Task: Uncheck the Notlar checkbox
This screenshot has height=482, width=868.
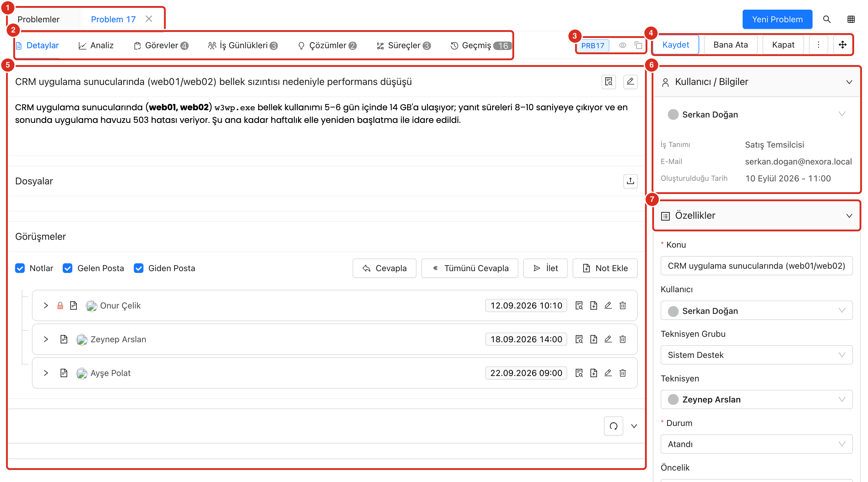Action: pos(20,268)
